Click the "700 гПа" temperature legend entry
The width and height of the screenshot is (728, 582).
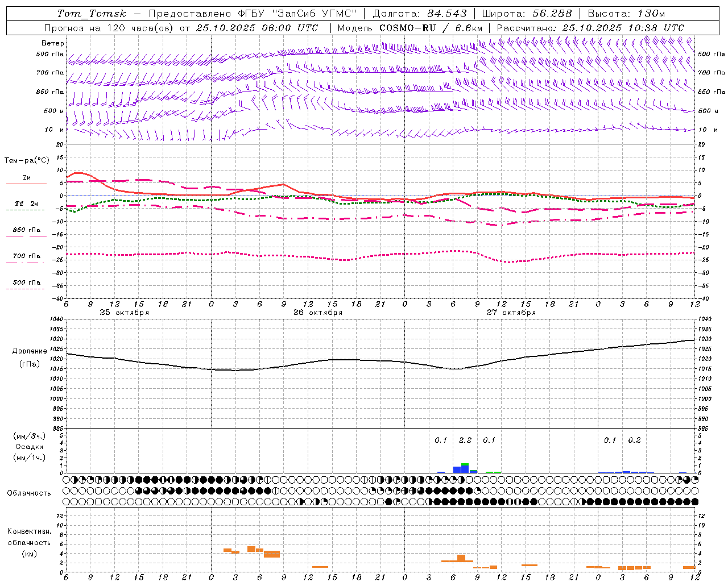[x=27, y=256]
